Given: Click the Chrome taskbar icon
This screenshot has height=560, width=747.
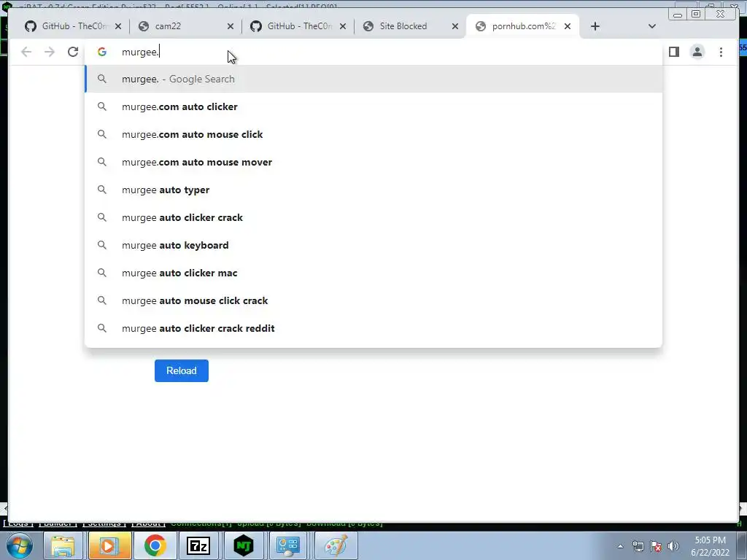Looking at the screenshot, I should click(x=155, y=545).
